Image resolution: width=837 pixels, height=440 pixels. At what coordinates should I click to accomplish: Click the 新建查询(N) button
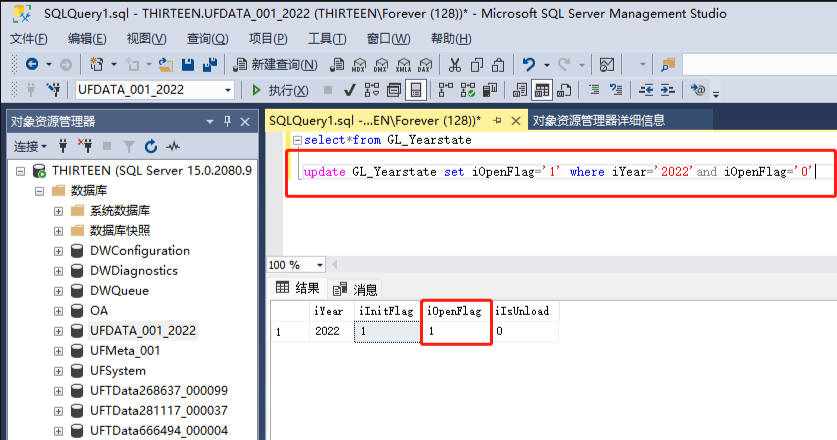(x=276, y=65)
